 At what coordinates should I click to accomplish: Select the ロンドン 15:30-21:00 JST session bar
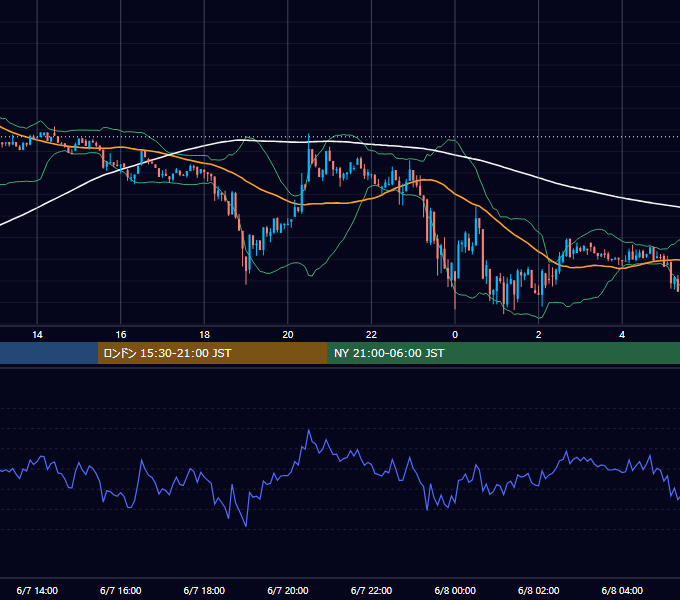pos(212,353)
